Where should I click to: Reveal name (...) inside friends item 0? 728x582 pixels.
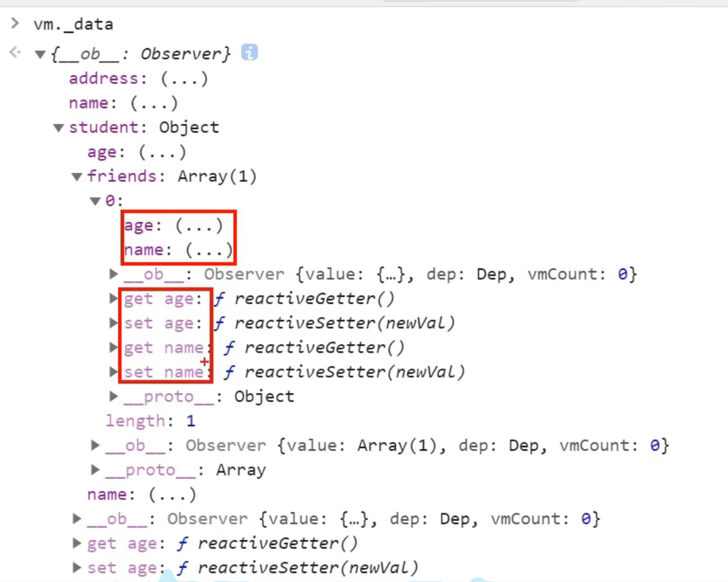click(209, 250)
